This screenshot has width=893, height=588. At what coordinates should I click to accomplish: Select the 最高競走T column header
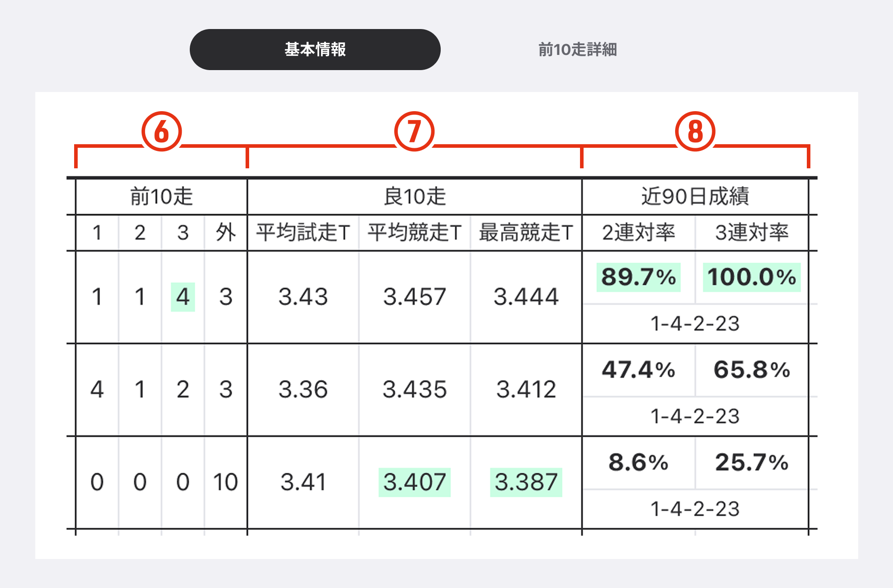pos(526,233)
